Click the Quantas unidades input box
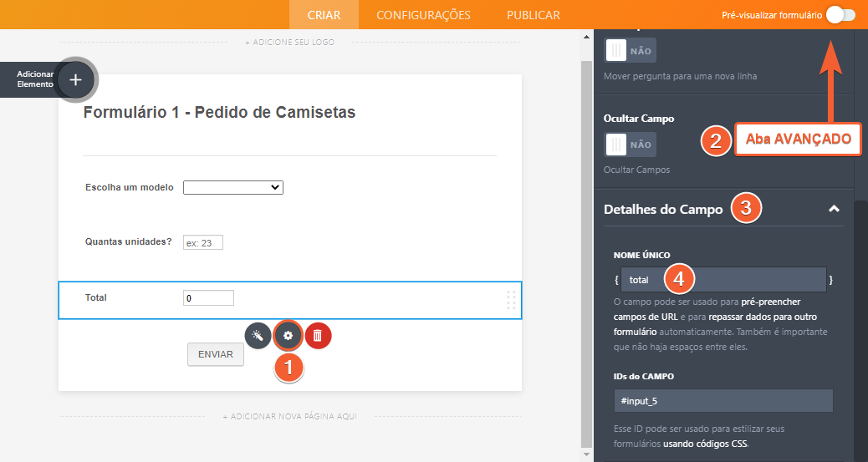 [x=203, y=243]
